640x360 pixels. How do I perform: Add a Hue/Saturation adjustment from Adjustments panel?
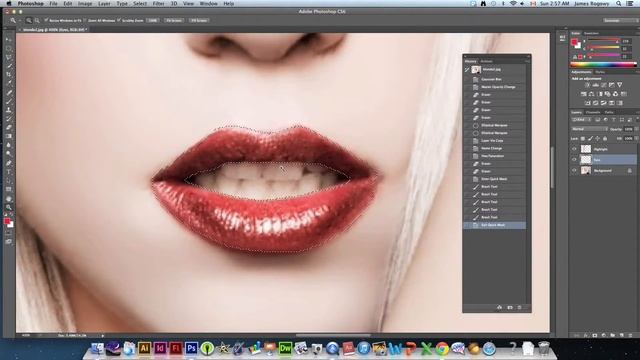pos(584,94)
